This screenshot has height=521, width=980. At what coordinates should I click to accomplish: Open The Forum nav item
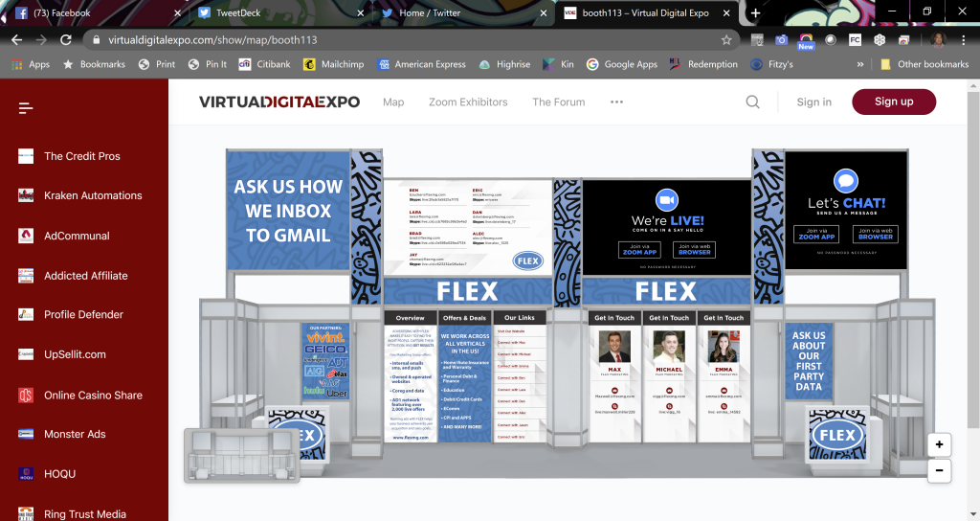pyautogui.click(x=559, y=102)
